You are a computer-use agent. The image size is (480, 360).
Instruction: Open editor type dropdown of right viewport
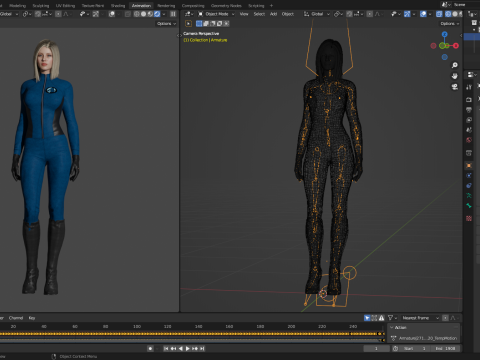tap(188, 14)
